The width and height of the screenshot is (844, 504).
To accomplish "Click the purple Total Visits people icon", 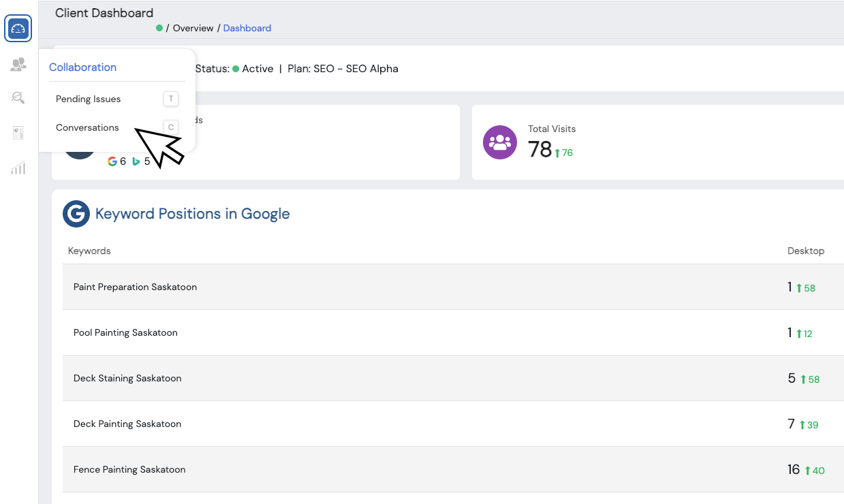I will (x=500, y=142).
